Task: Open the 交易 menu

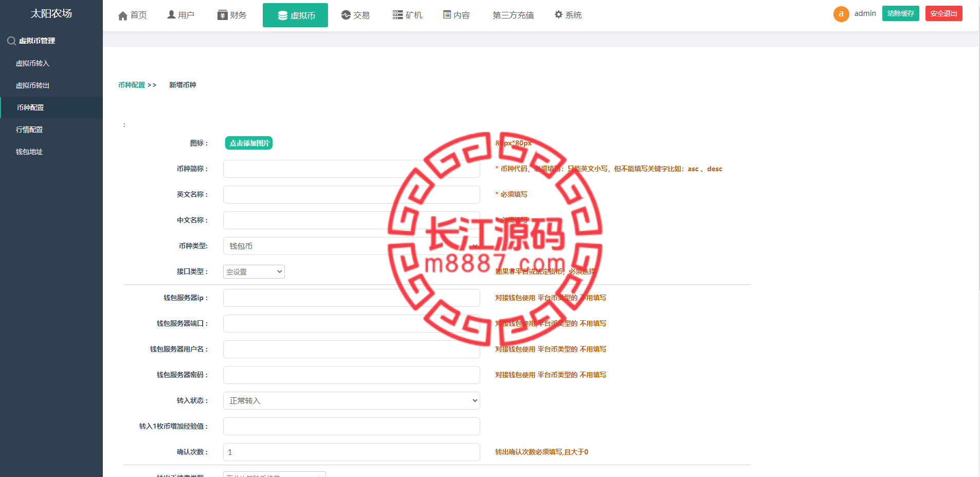Action: (x=355, y=15)
